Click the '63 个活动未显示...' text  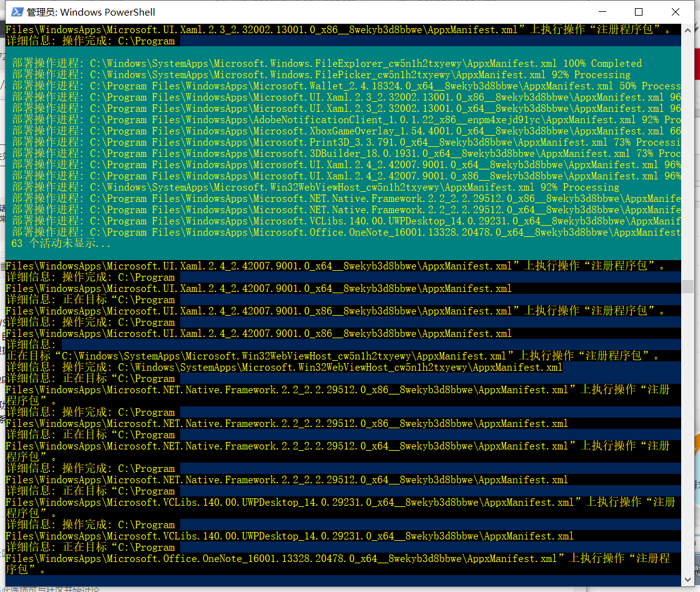pos(61,244)
